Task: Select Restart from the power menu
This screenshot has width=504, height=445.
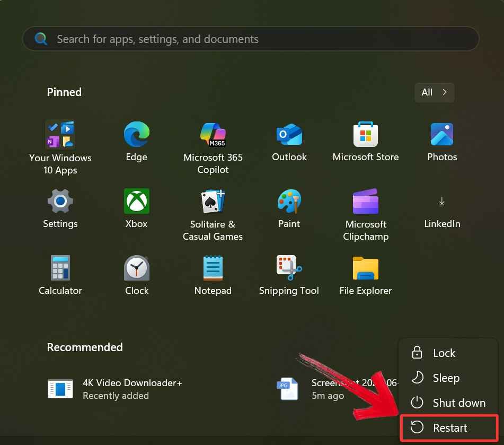Action: (449, 427)
